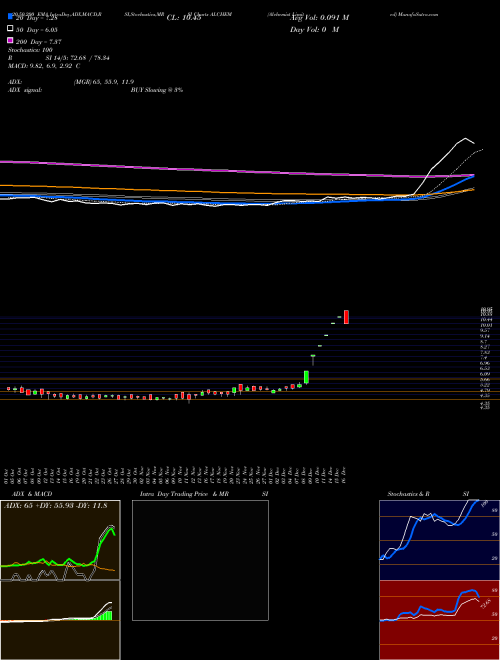Open the ADX indicator chart panel
Image resolution: width=500 pixels, height=660 pixels.
point(60,540)
